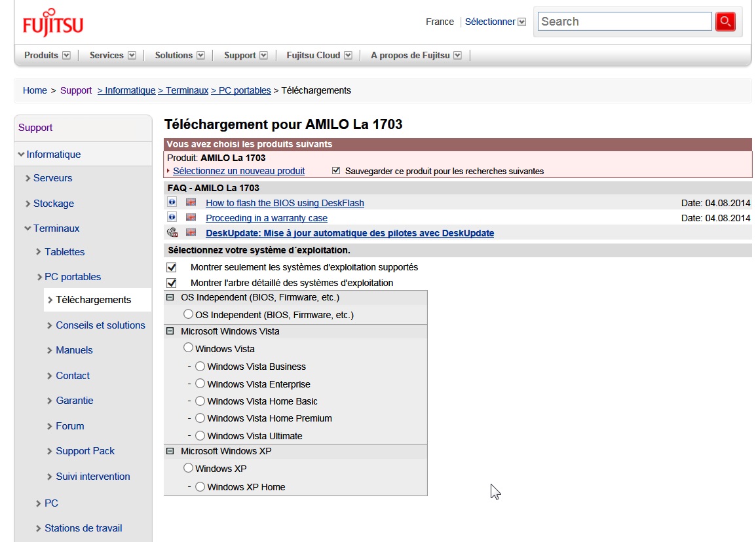Open Stockage in sidebar

(x=54, y=204)
